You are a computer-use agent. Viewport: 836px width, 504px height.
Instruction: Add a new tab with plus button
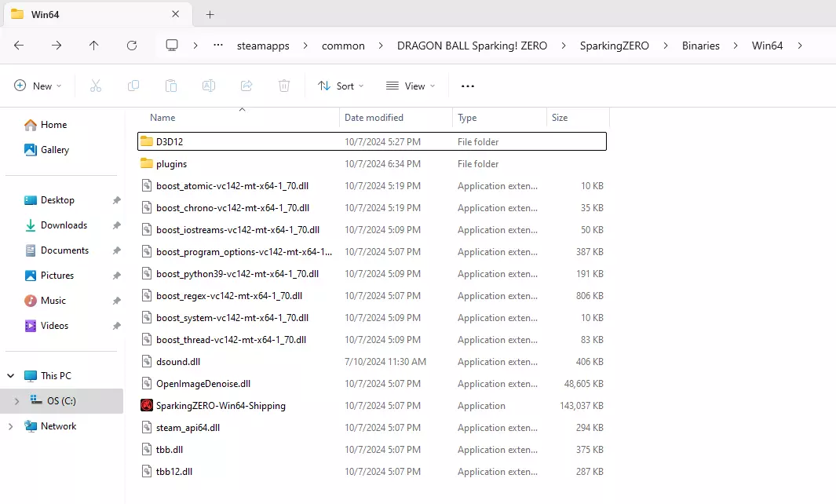coord(210,14)
